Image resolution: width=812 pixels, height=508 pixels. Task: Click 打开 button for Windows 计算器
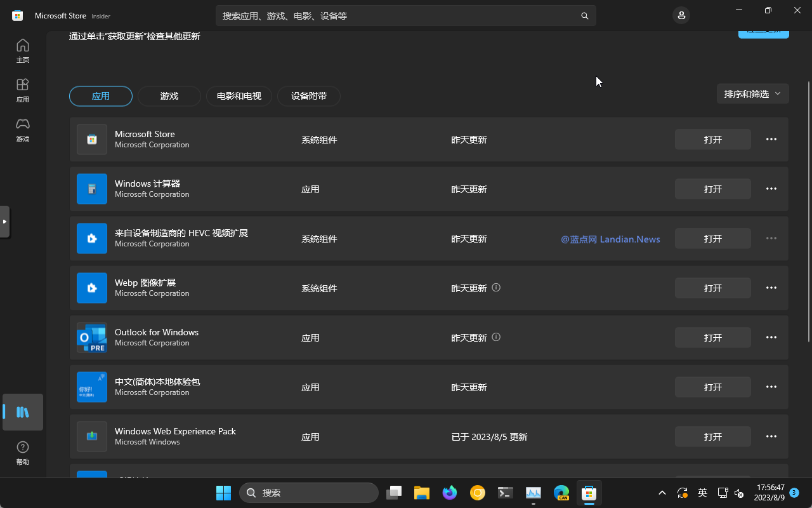(x=713, y=189)
